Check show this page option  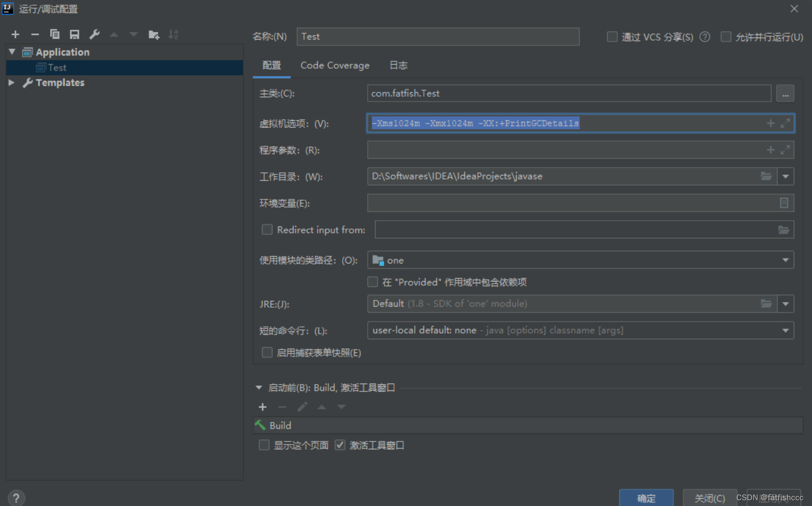click(x=264, y=445)
